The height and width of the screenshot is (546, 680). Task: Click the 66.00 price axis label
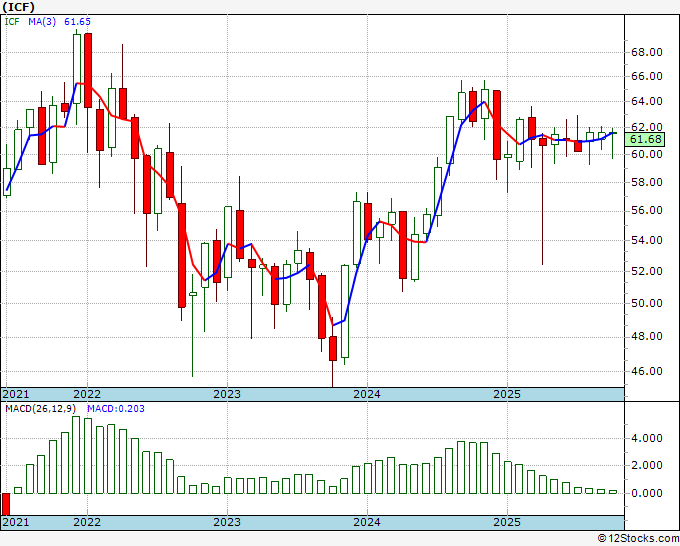[647, 77]
